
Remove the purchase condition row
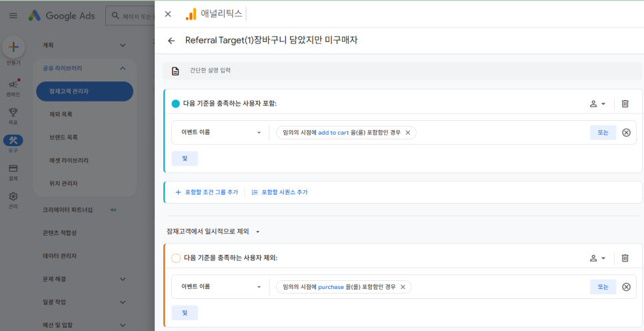point(626,286)
